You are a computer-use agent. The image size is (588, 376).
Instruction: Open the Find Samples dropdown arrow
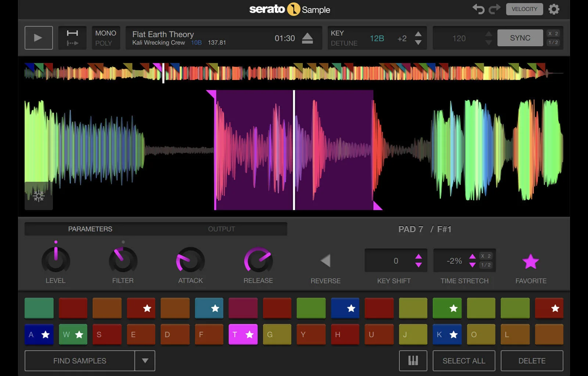146,361
